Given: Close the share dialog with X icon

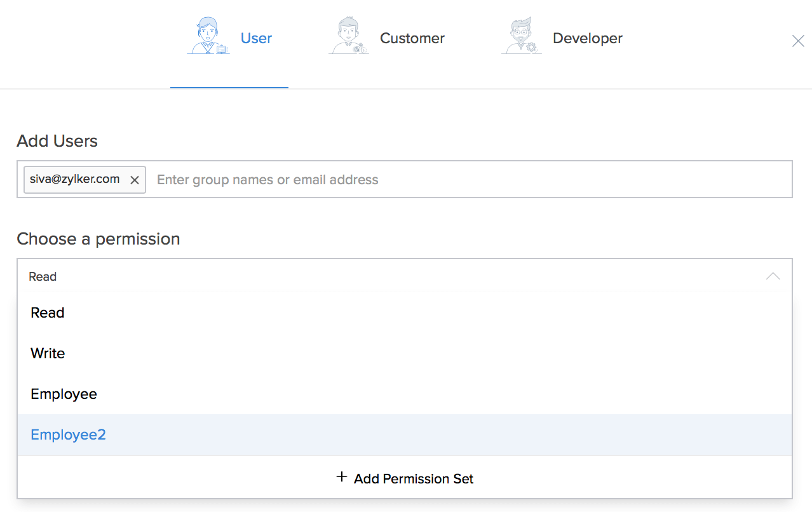Looking at the screenshot, I should [798, 41].
